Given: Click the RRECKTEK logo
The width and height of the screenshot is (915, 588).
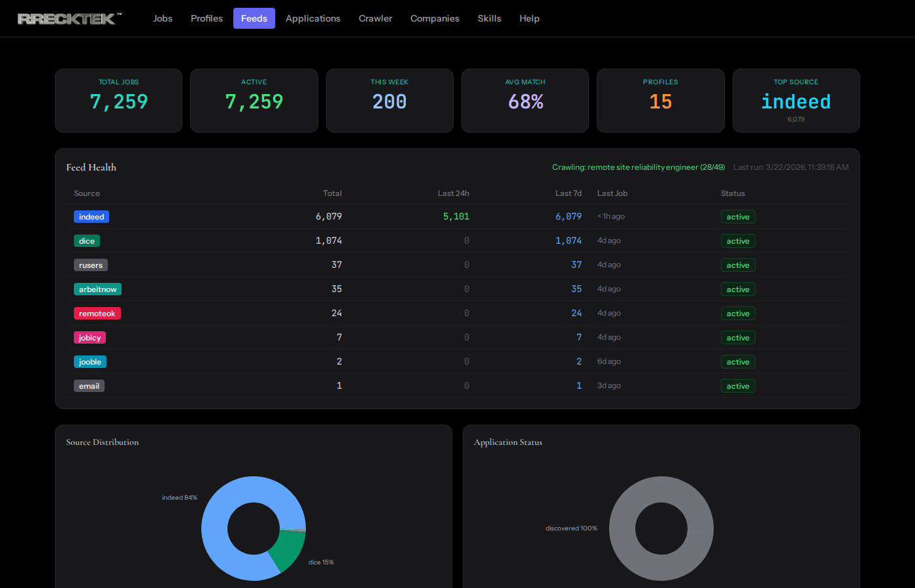Looking at the screenshot, I should click(x=69, y=18).
